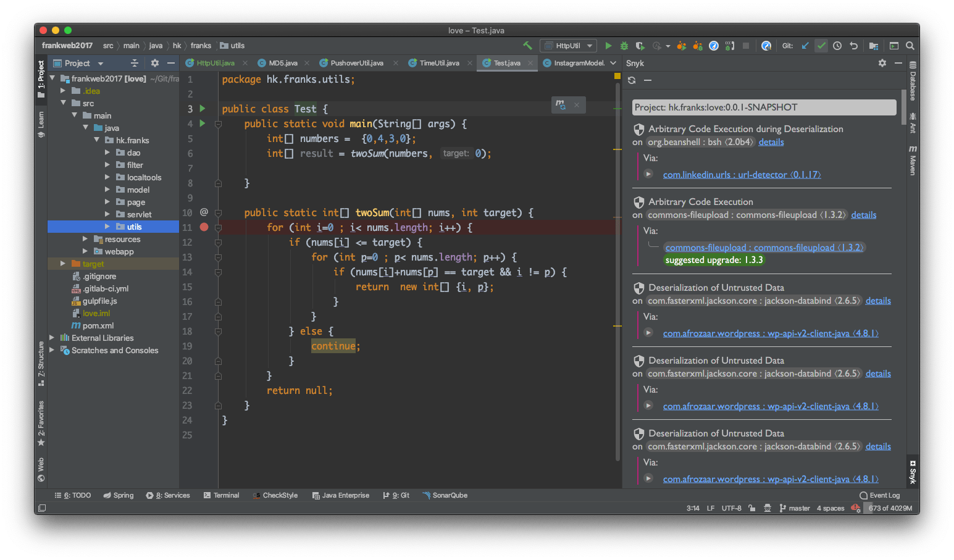
Task: Click the Build project hammer icon
Action: [x=527, y=46]
